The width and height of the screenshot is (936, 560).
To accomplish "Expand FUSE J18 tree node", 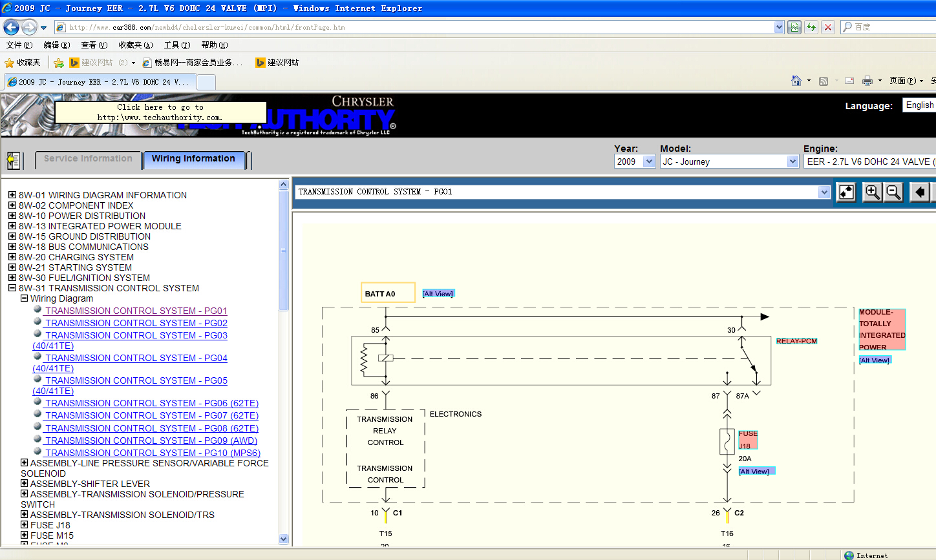I will coord(24,524).
